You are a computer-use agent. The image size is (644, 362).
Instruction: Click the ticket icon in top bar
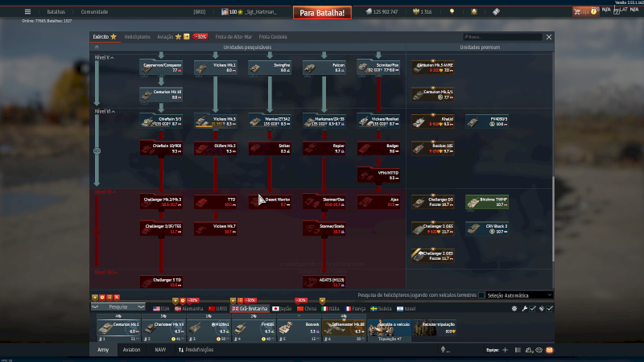pos(496,11)
